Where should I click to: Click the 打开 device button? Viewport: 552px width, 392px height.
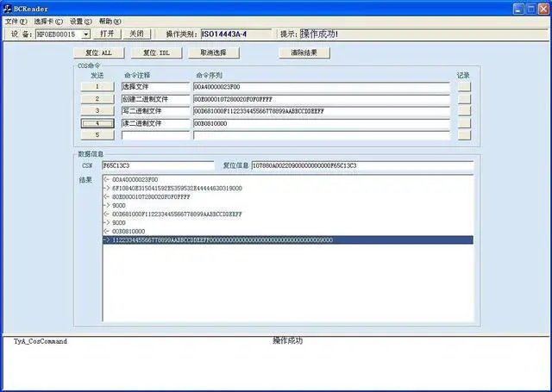(106, 34)
